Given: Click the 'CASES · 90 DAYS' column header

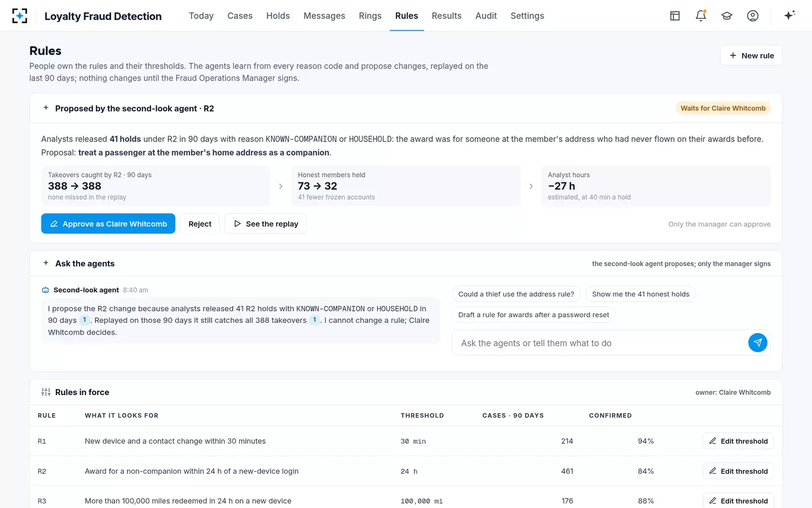Looking at the screenshot, I should click(x=513, y=415).
